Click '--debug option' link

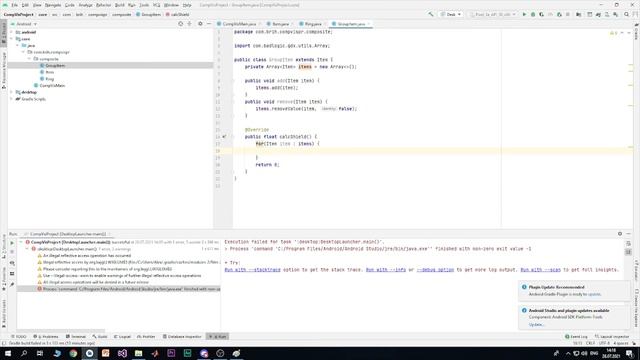[435, 270]
